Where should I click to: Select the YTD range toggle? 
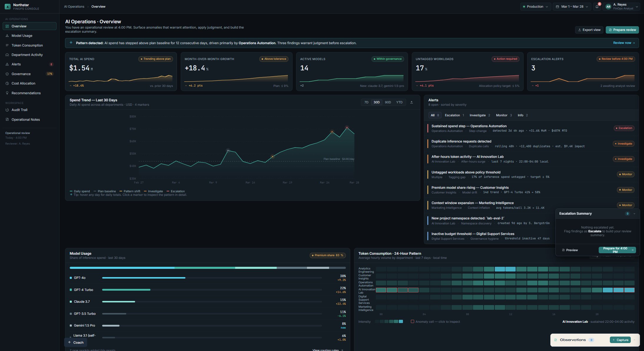click(x=399, y=102)
